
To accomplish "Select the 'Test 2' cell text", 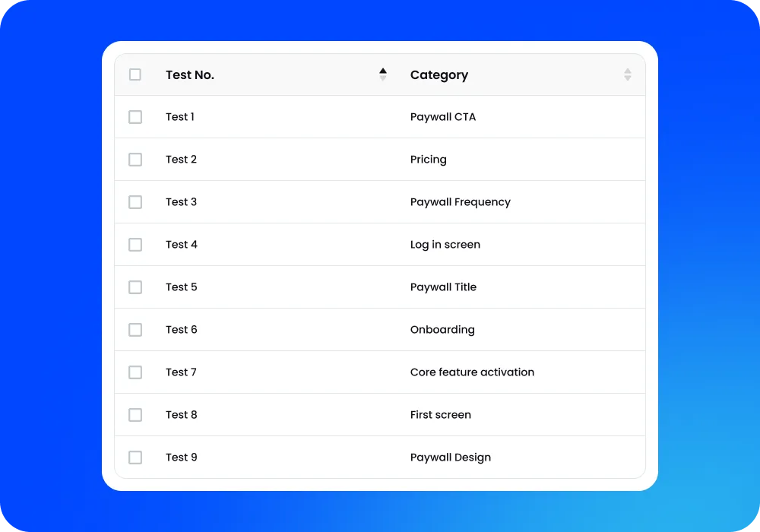I will (x=182, y=160).
